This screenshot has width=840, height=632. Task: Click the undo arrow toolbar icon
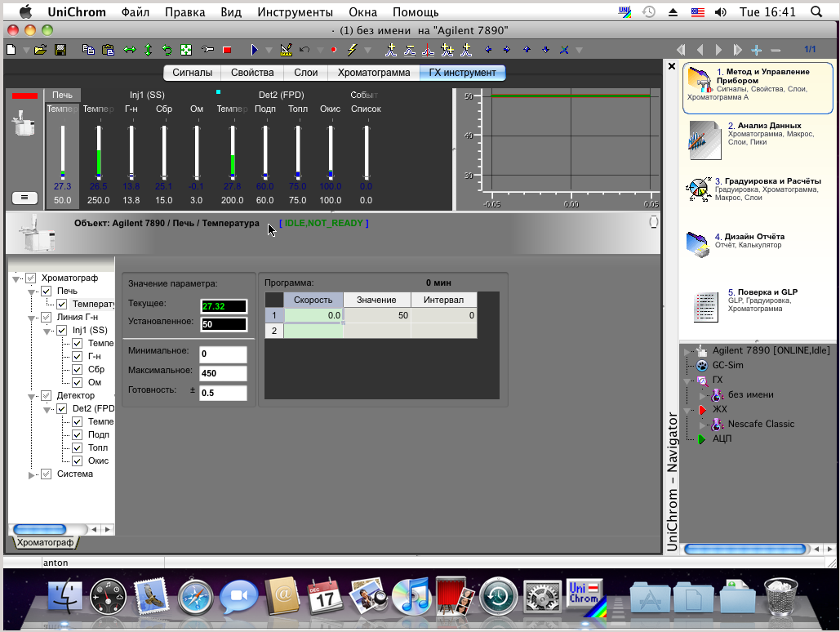tap(304, 50)
